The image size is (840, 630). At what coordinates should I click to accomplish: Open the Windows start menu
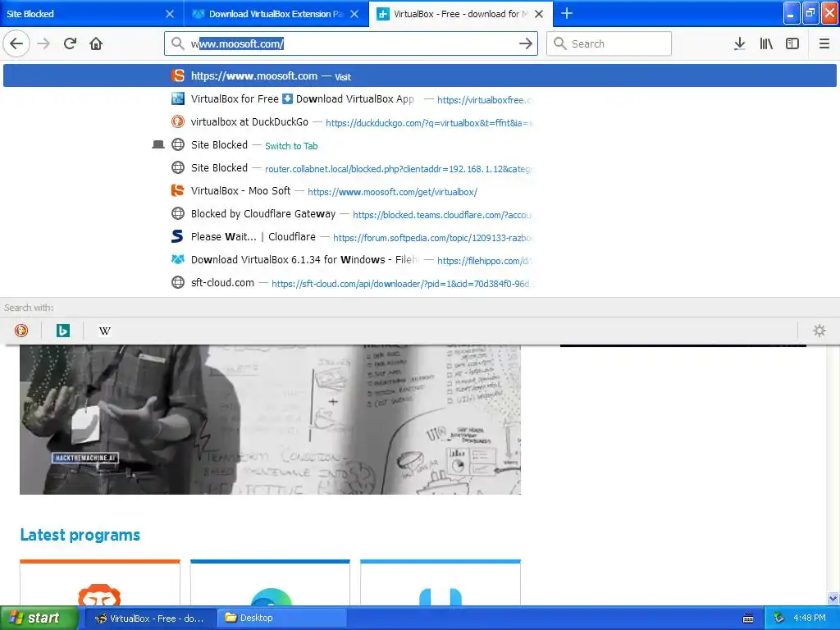[x=39, y=618]
